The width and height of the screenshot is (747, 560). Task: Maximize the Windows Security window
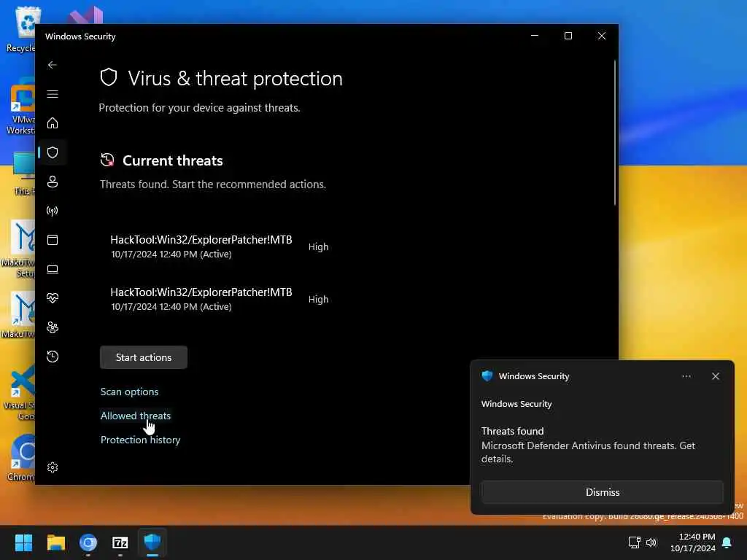pos(568,36)
